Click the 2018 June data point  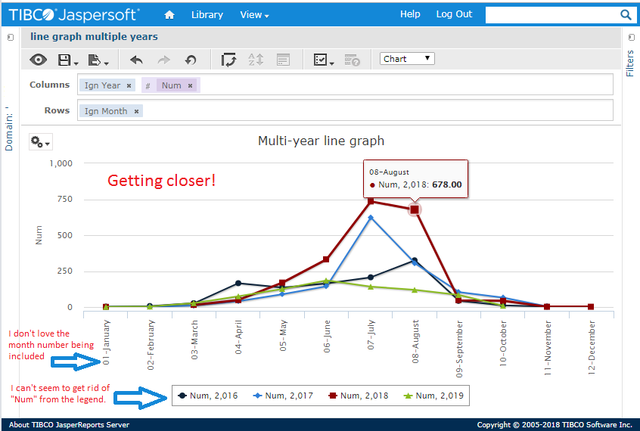click(x=326, y=259)
